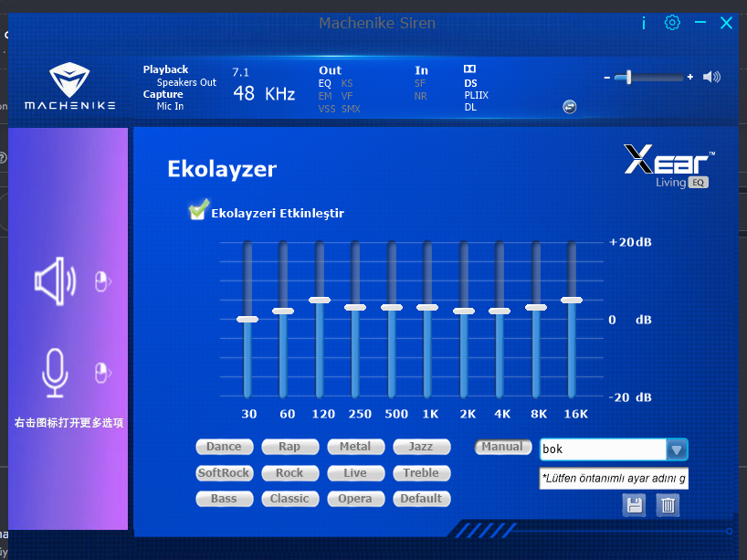
Task: Click the 120 Hz band slider handle
Action: [320, 300]
